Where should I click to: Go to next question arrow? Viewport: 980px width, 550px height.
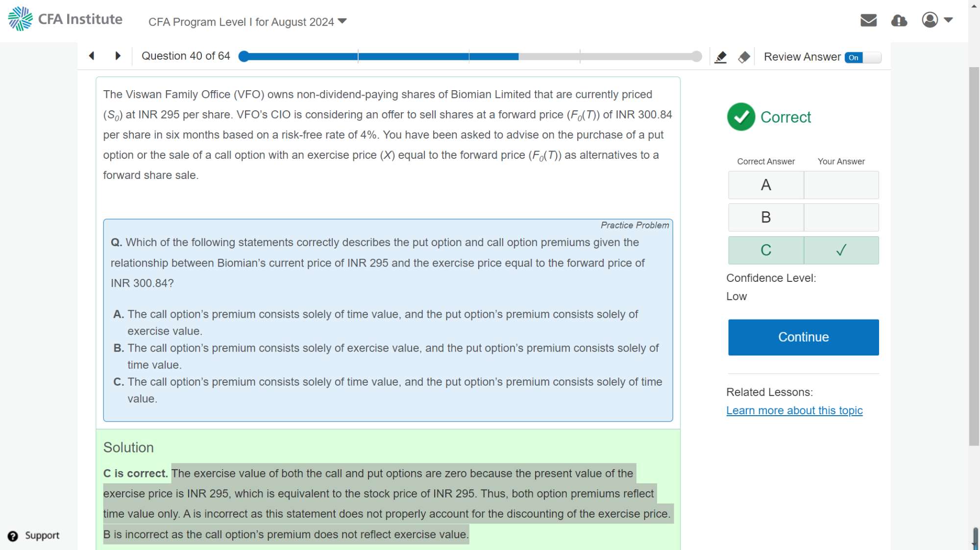tap(118, 56)
